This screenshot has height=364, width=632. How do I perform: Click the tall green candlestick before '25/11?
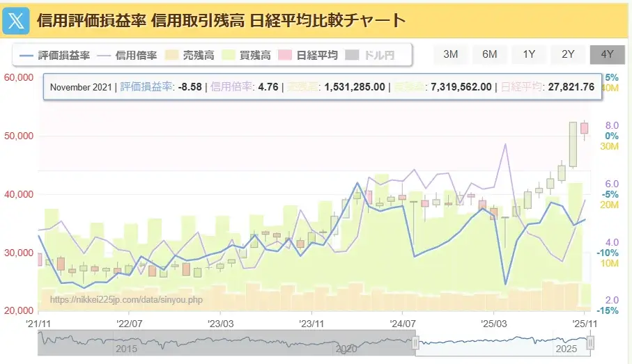click(x=573, y=144)
